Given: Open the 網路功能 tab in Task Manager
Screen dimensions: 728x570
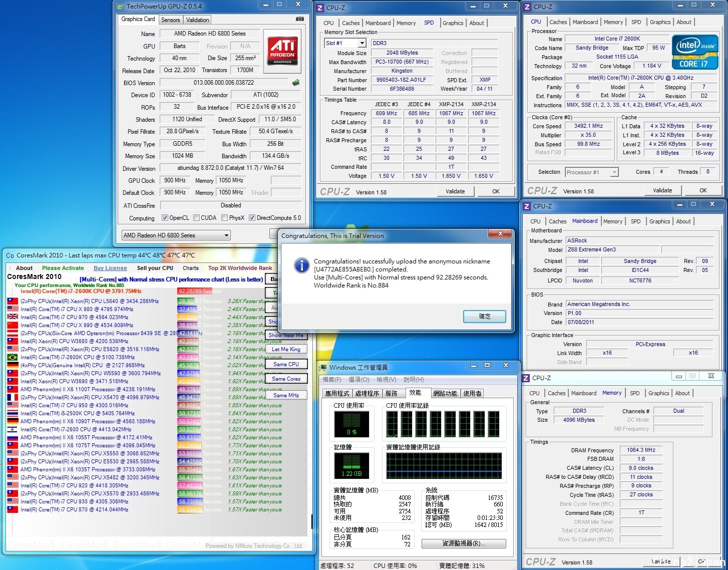Looking at the screenshot, I should click(445, 394).
